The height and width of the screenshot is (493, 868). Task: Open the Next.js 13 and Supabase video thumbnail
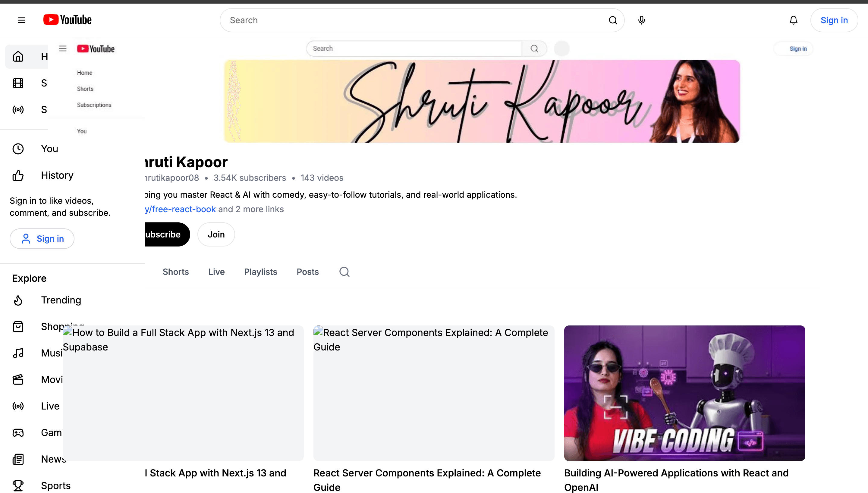[183, 393]
